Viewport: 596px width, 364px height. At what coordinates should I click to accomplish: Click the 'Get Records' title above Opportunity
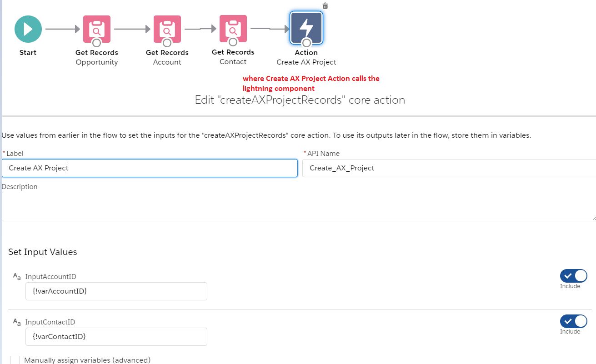97,53
